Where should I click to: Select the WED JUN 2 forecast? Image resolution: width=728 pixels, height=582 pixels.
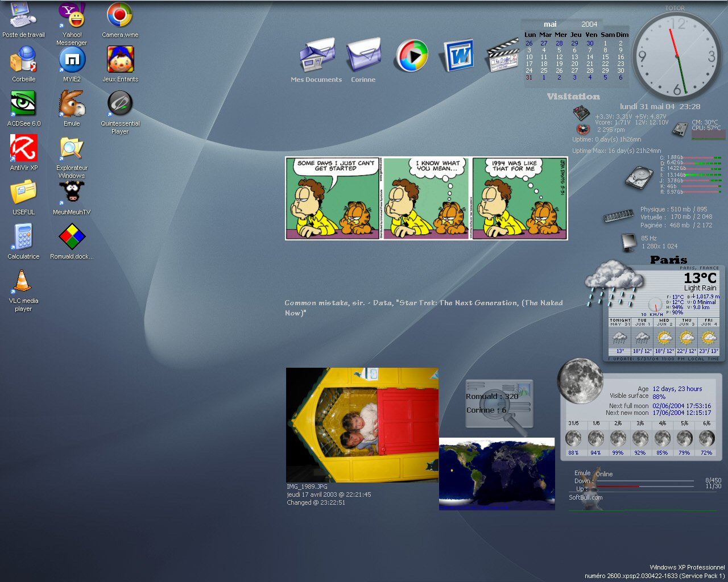664,336
